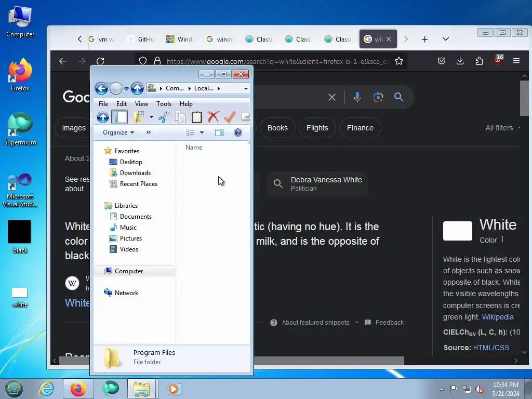The height and width of the screenshot is (399, 532).
Task: Click Explorer's greyed Forward navigation button
Action: tap(116, 88)
